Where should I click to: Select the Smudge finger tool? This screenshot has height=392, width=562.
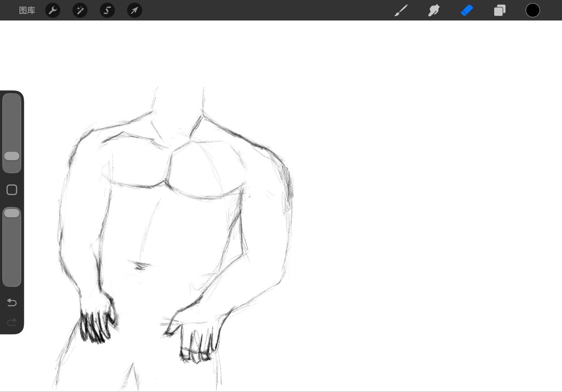click(x=434, y=10)
